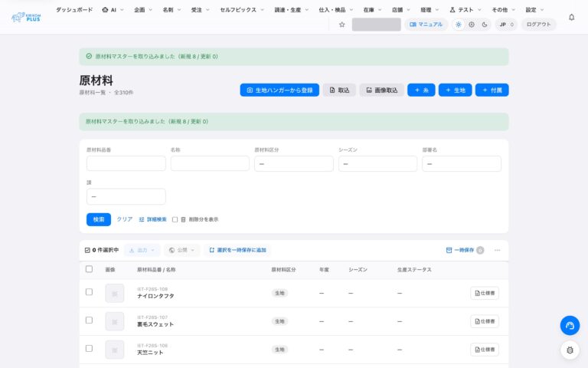
Task: Add new 付属 material
Action: coord(492,90)
